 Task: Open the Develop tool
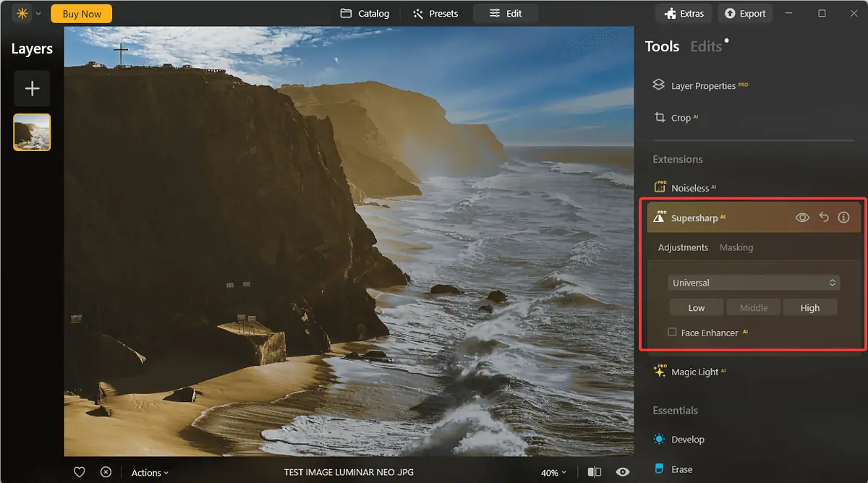[x=686, y=439]
